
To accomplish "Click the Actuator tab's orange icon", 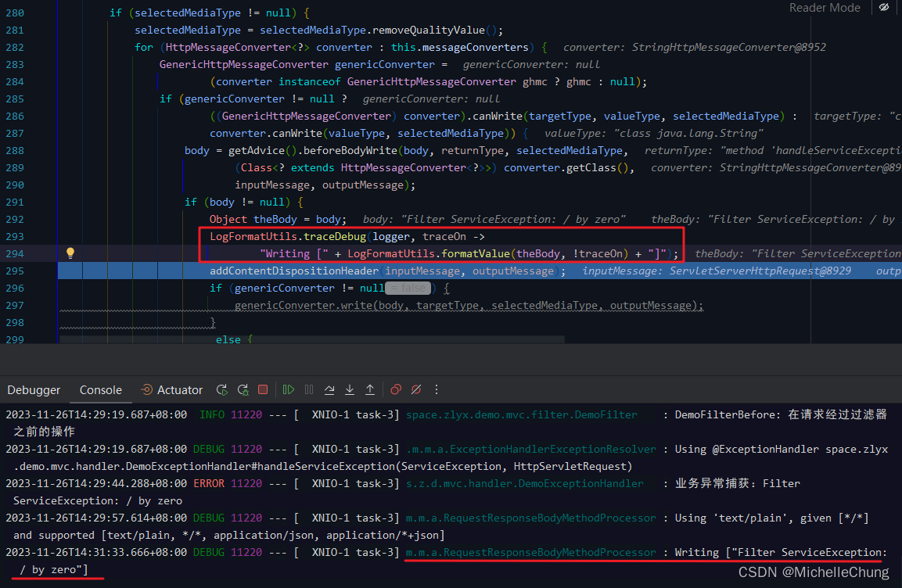I will [147, 389].
